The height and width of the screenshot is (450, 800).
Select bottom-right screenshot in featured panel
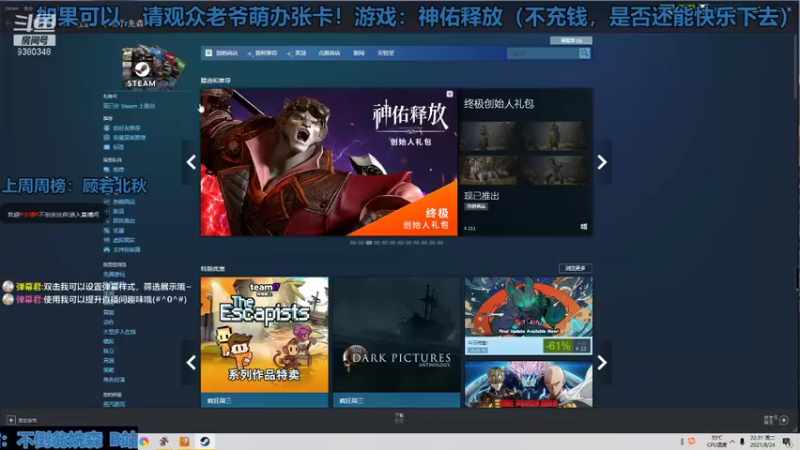(x=555, y=170)
